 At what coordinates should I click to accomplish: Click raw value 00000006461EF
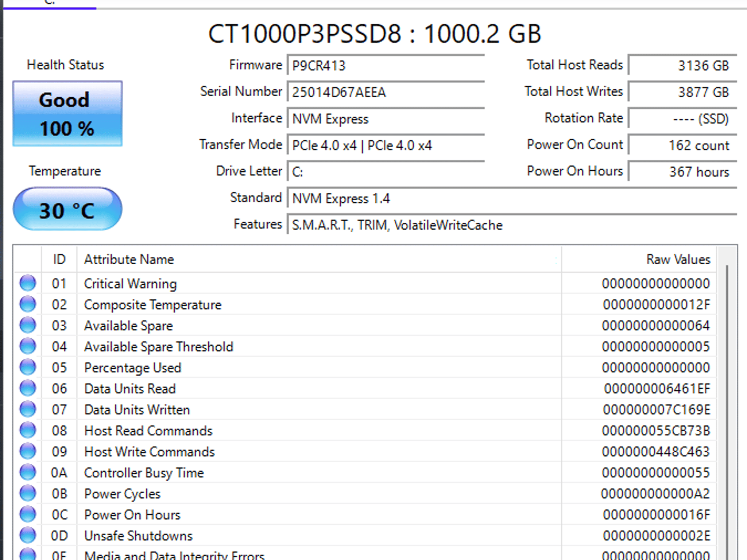[657, 389]
